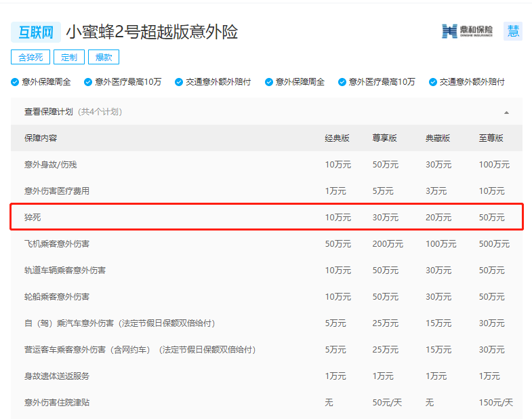The height and width of the screenshot is (419, 532).
Task: Click 150元/天 in the 意外伤害住院津贴 row
Action: pyautogui.click(x=495, y=403)
